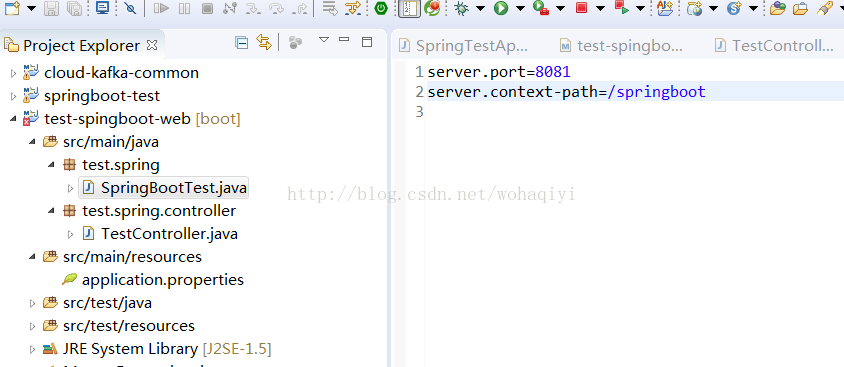Click the New Spring blue S icon
The width and height of the screenshot is (844, 367).
[x=734, y=8]
